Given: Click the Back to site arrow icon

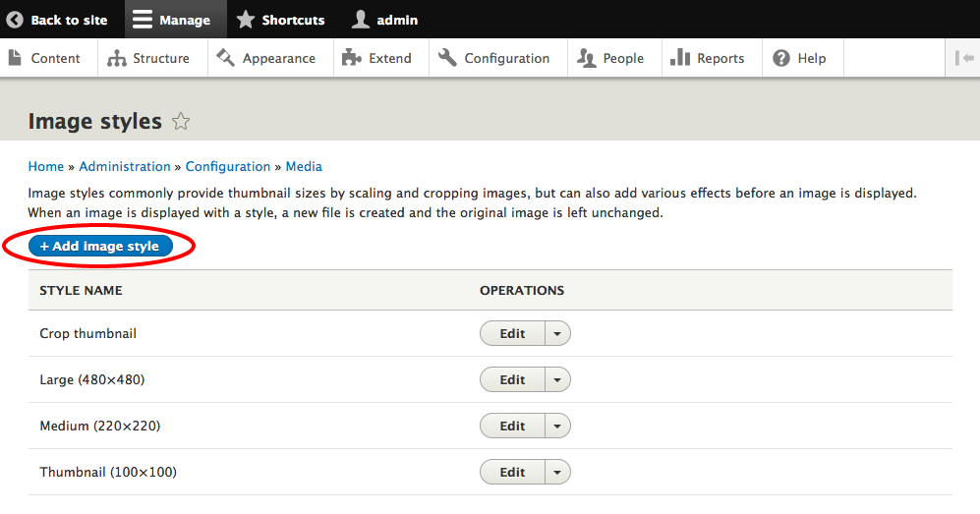Looking at the screenshot, I should pos(15,20).
